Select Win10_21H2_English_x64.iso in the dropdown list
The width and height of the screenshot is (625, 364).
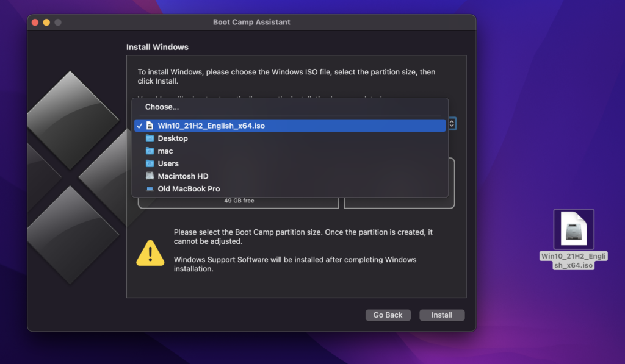[290, 126]
